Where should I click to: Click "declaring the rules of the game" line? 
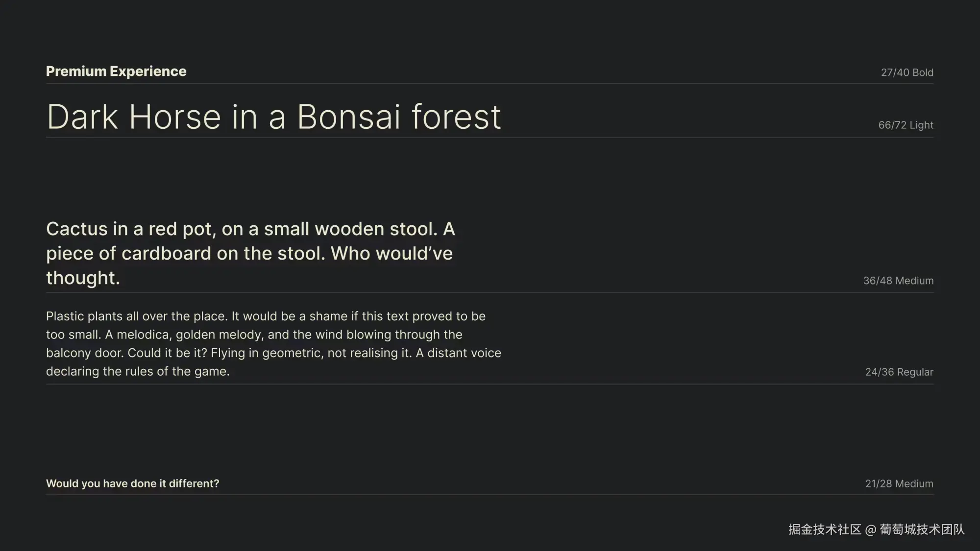click(x=138, y=372)
